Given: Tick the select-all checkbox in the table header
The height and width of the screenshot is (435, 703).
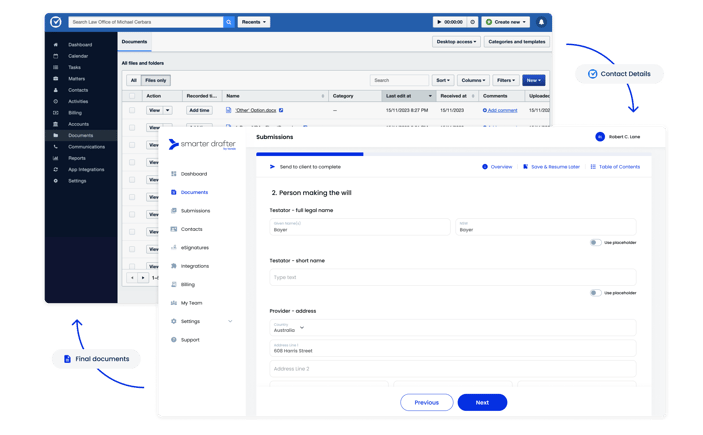Looking at the screenshot, I should coord(132,96).
